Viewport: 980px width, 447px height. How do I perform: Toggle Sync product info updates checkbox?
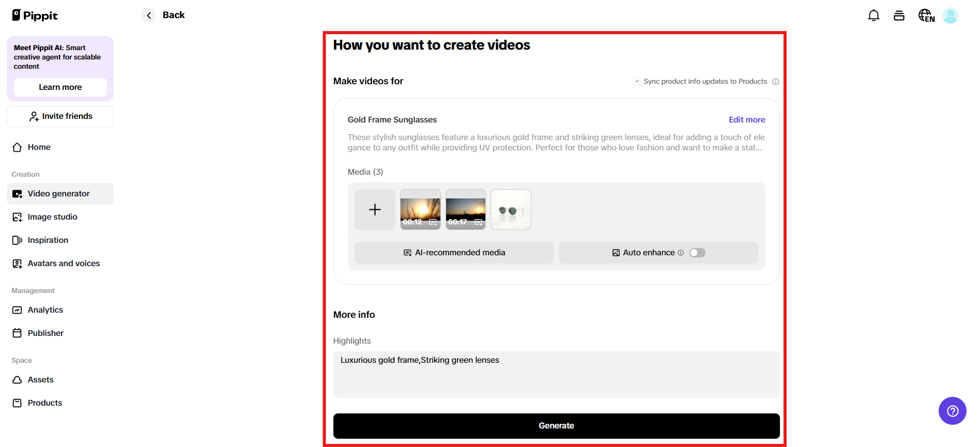click(x=637, y=81)
